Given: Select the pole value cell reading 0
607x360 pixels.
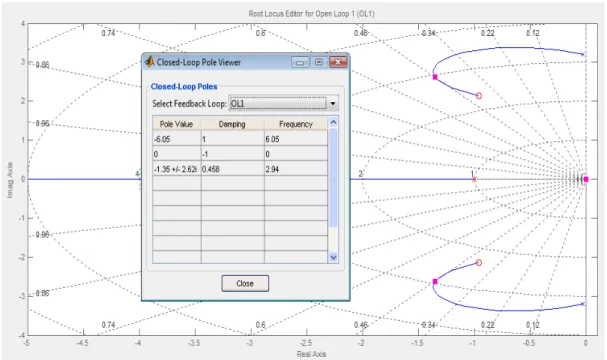Looking at the screenshot, I should click(x=177, y=154).
